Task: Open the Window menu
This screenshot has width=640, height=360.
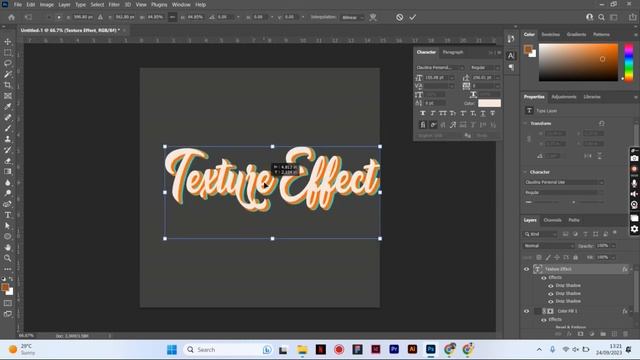Action: (181, 4)
